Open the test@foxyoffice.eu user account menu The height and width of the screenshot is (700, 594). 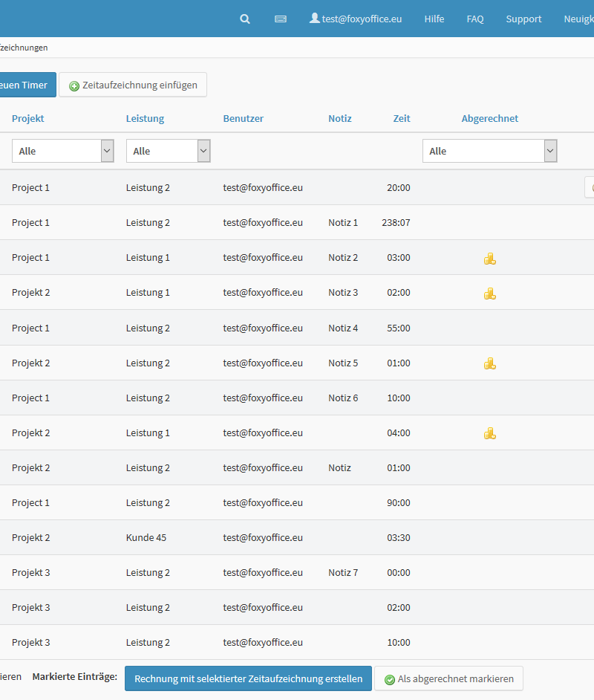click(356, 19)
